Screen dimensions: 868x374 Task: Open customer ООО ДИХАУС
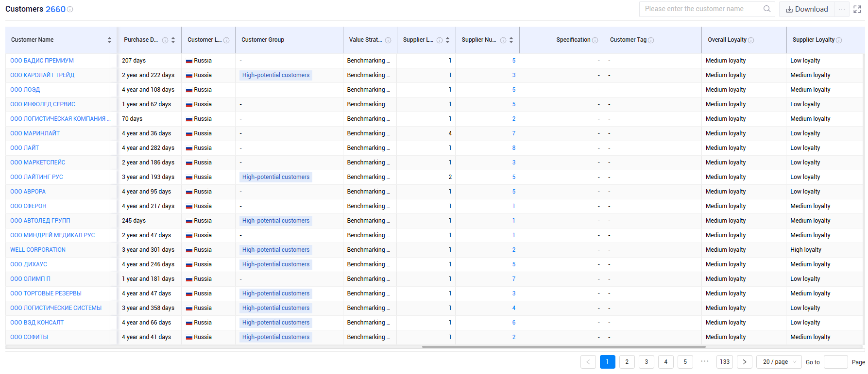click(29, 264)
